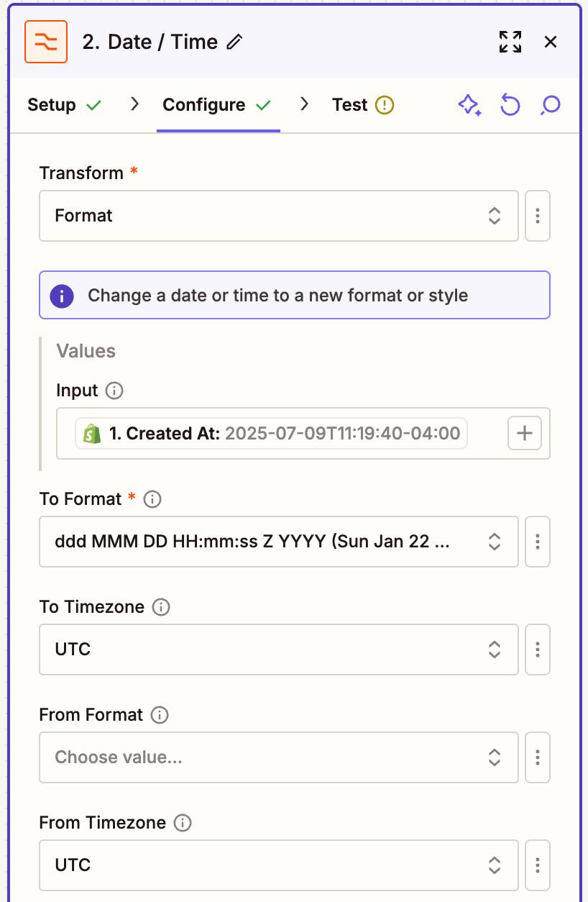Click info icon next to To Format

(x=152, y=499)
